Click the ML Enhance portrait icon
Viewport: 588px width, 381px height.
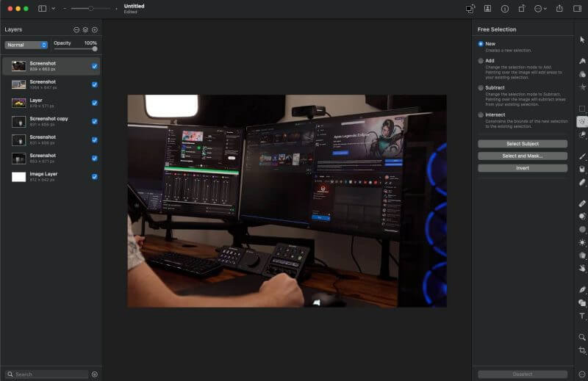[487, 9]
